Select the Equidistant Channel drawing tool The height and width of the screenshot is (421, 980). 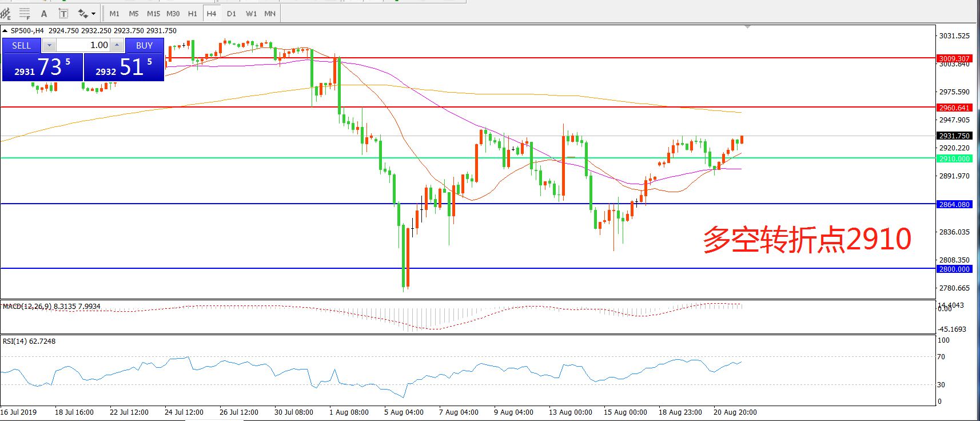pyautogui.click(x=6, y=13)
